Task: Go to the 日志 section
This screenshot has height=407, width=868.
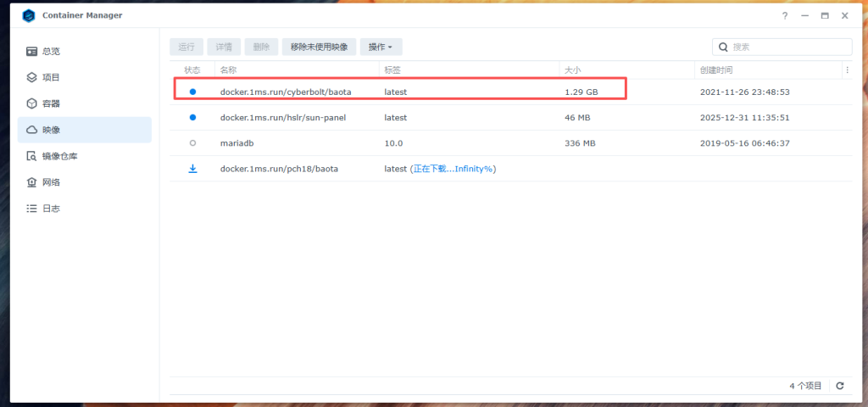Action: pos(85,209)
